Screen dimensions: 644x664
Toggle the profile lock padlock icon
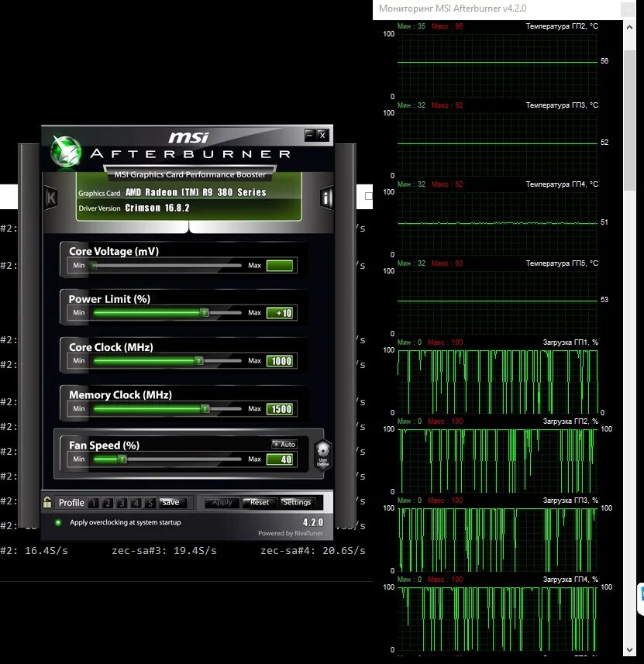(47, 502)
